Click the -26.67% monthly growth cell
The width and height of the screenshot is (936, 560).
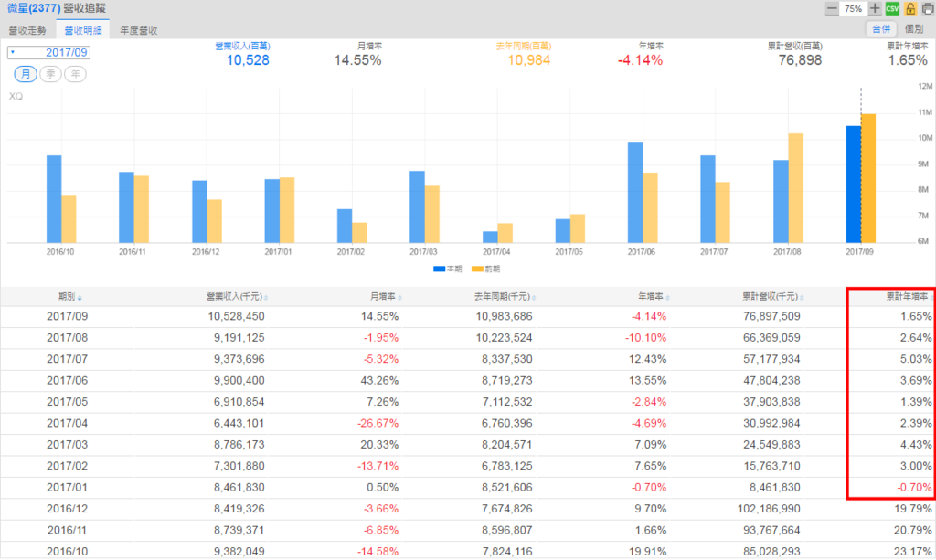[x=378, y=424]
